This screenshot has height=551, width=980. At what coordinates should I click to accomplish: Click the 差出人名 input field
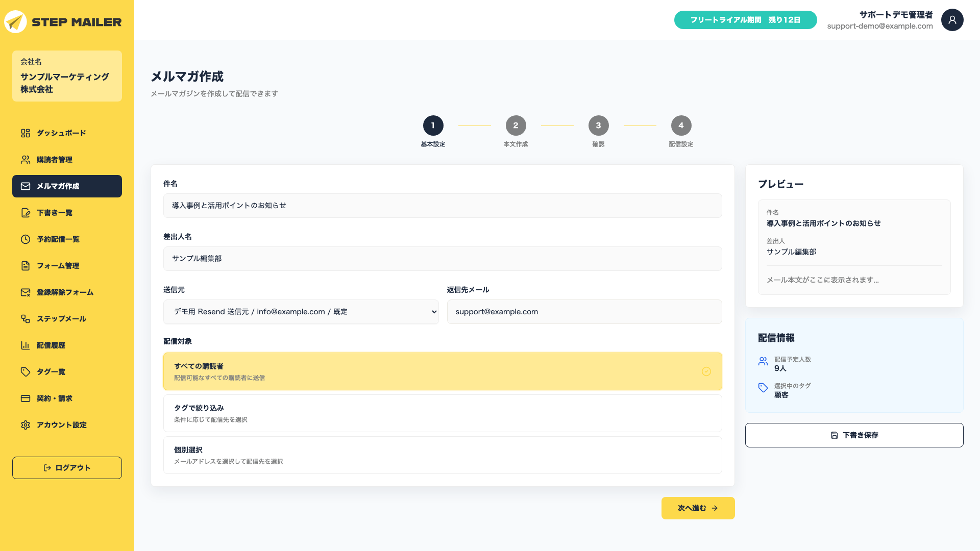point(443,259)
